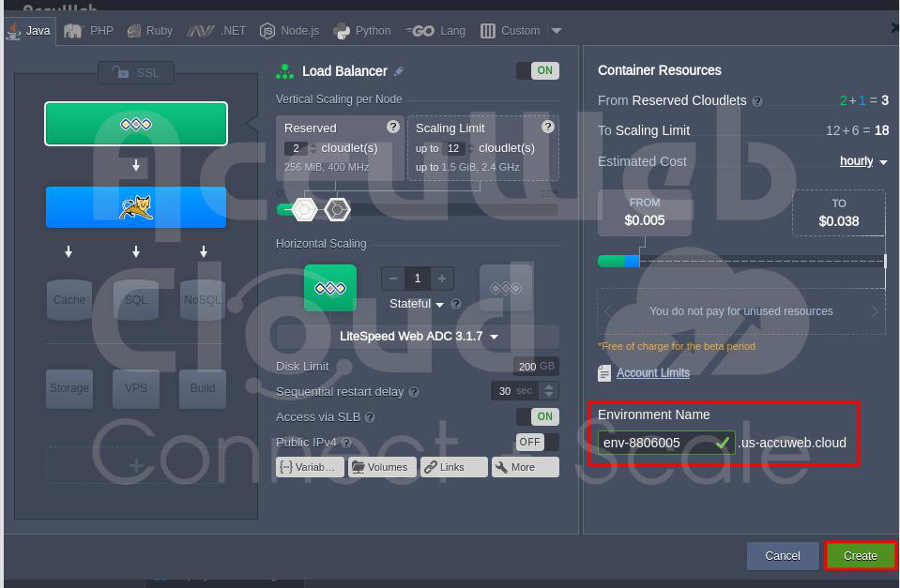The height and width of the screenshot is (588, 900).
Task: Click the Tomcat application server block
Action: [136, 207]
